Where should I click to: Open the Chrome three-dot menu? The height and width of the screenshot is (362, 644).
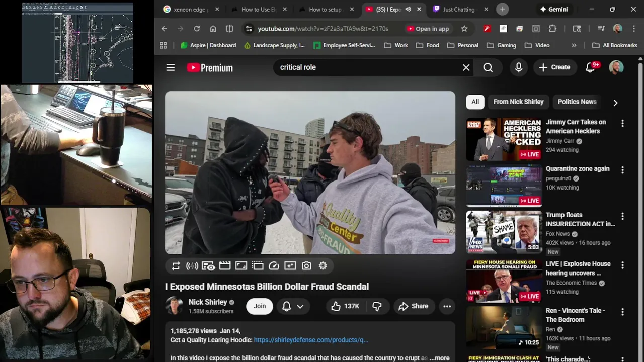[633, 29]
